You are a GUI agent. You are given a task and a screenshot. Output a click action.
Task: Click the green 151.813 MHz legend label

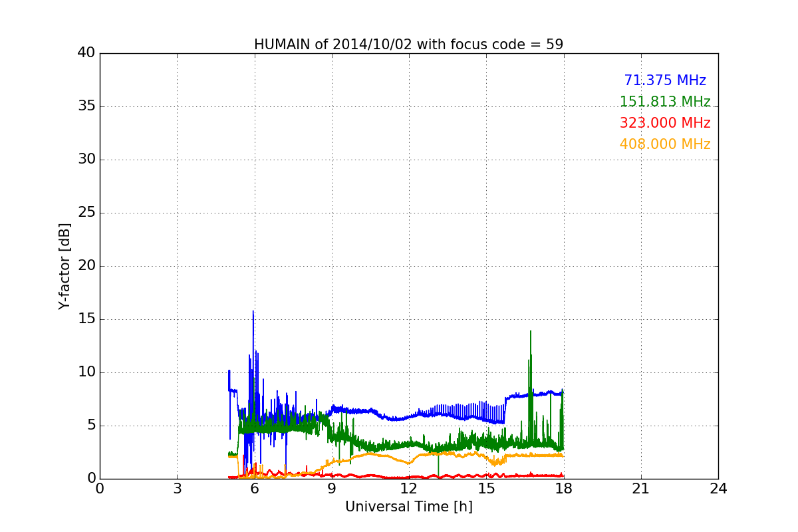pos(664,102)
